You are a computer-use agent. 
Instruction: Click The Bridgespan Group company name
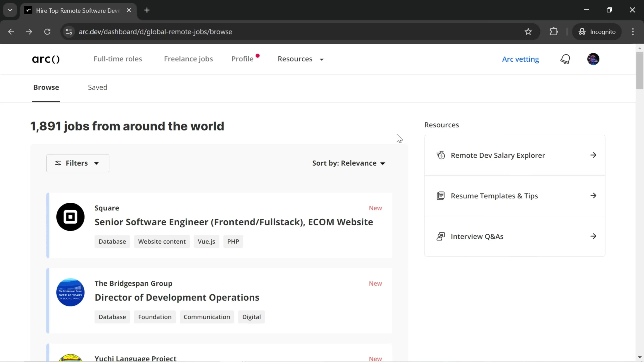coord(133,284)
